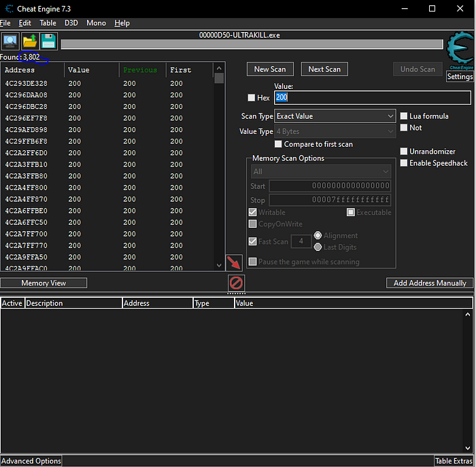This screenshot has width=476, height=467.
Task: Open the Value Type dropdown
Action: click(335, 131)
